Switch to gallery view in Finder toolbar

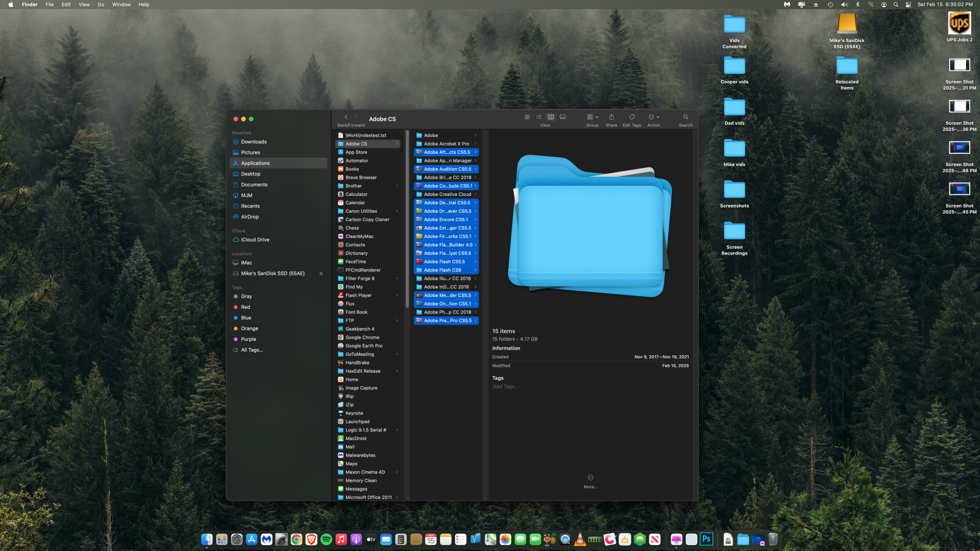coord(563,117)
